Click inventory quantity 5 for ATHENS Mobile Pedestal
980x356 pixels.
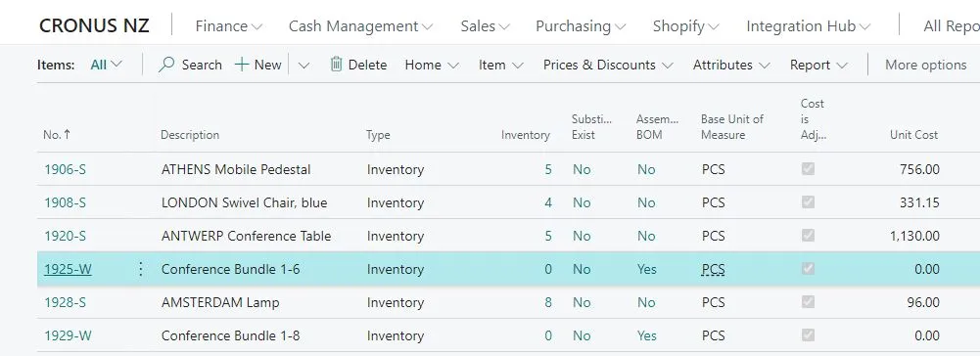point(548,169)
